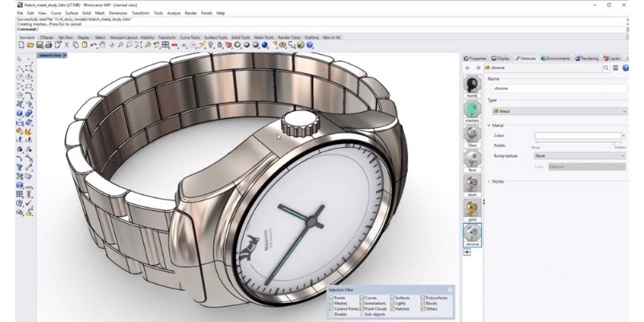The image size is (644, 322).
Task: Add new material with plus icon
Action: [467, 252]
